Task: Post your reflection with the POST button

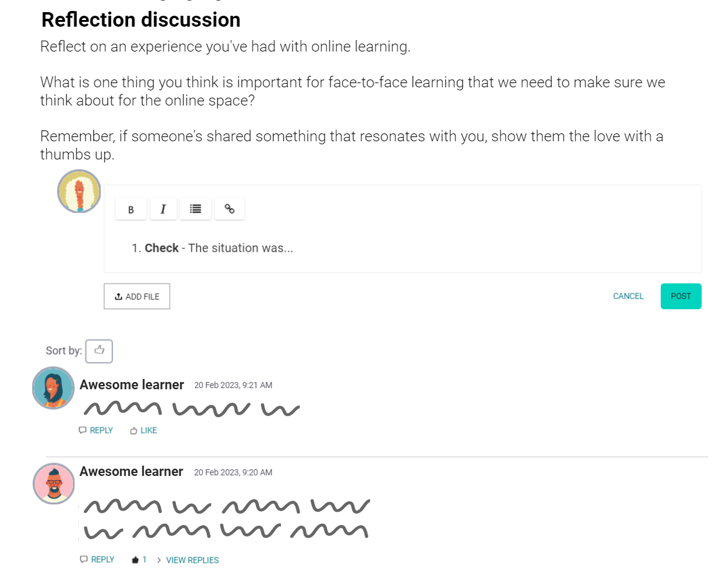Action: (x=681, y=296)
